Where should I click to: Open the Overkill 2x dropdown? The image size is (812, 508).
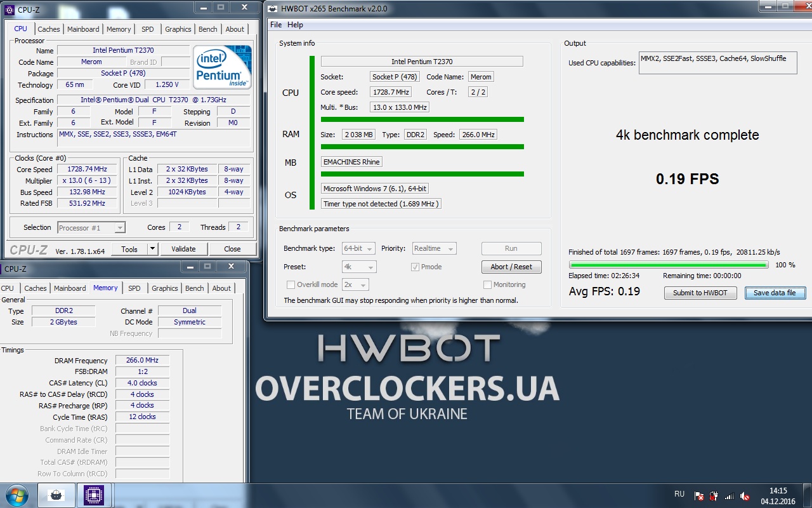point(355,284)
